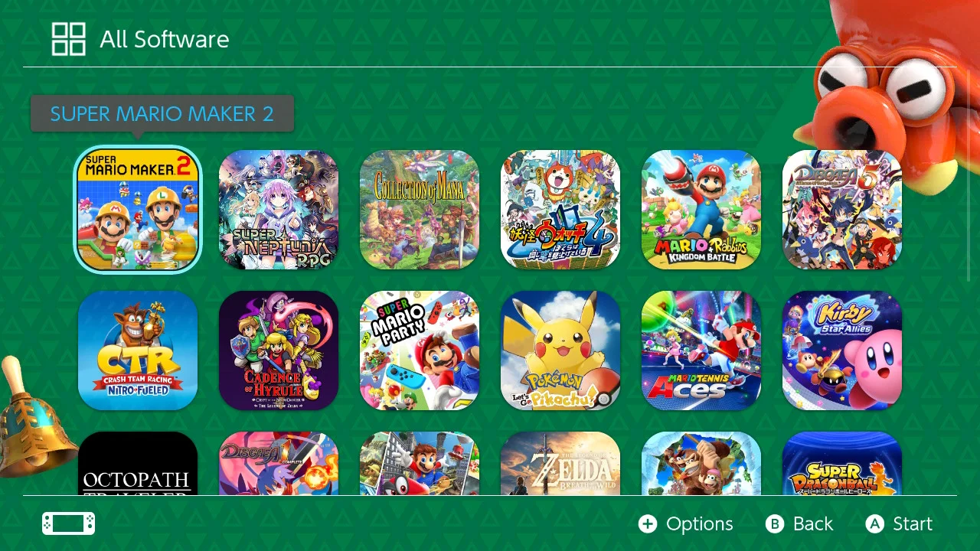Screen dimensions: 980x551
Task: Open Super Neptunia RPG game tile
Action: point(279,209)
